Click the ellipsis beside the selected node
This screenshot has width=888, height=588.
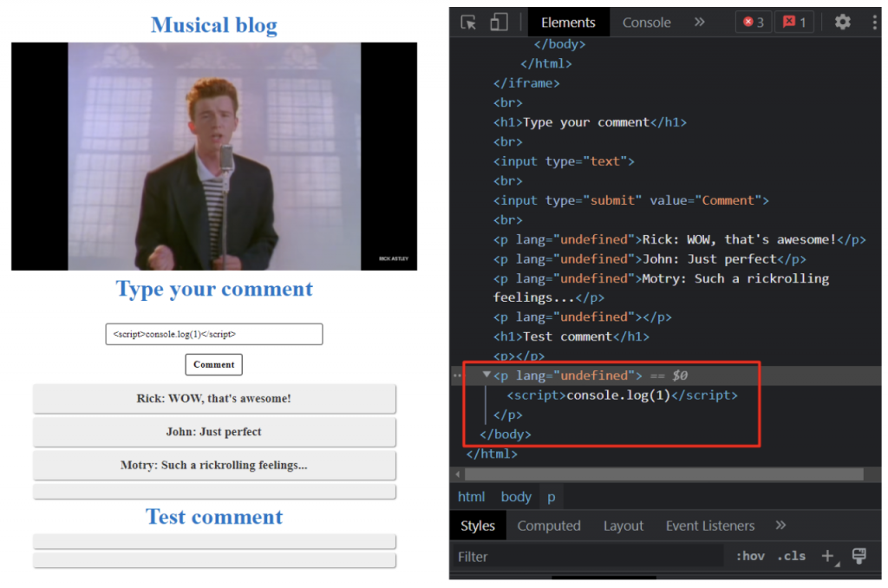[457, 375]
